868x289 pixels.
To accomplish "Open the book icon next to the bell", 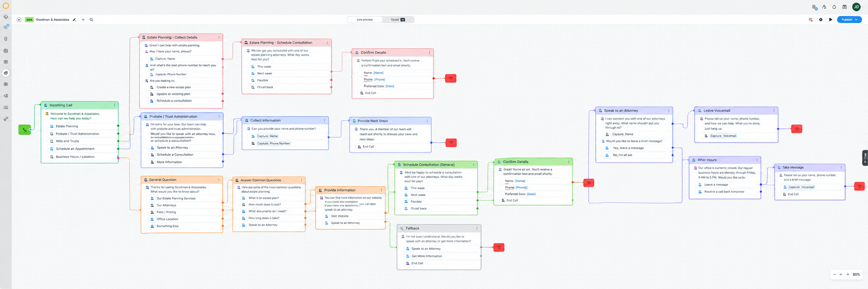I will [844, 7].
